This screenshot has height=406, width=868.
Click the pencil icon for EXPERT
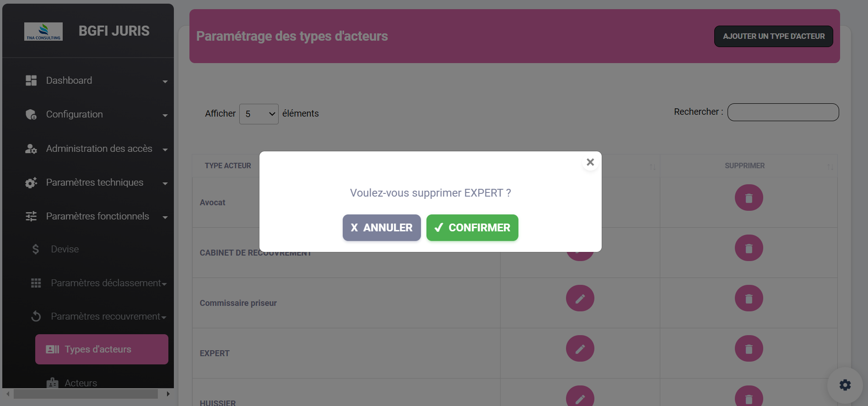point(580,348)
